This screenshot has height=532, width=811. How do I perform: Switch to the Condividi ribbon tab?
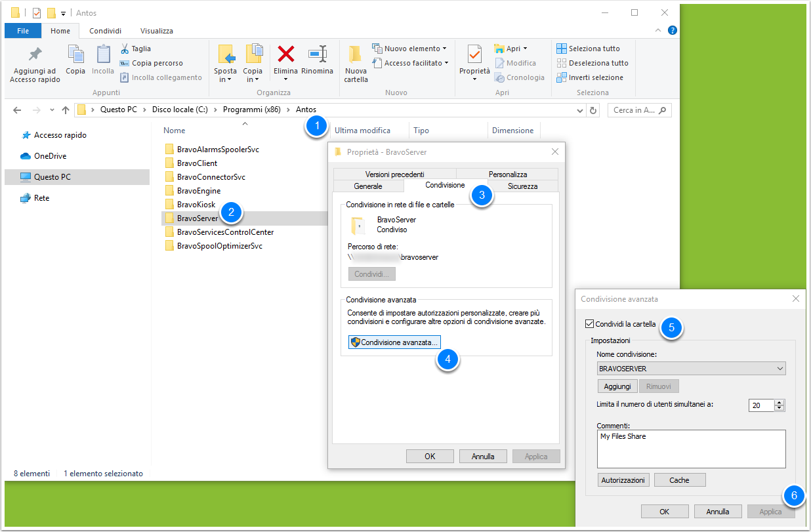click(x=105, y=31)
